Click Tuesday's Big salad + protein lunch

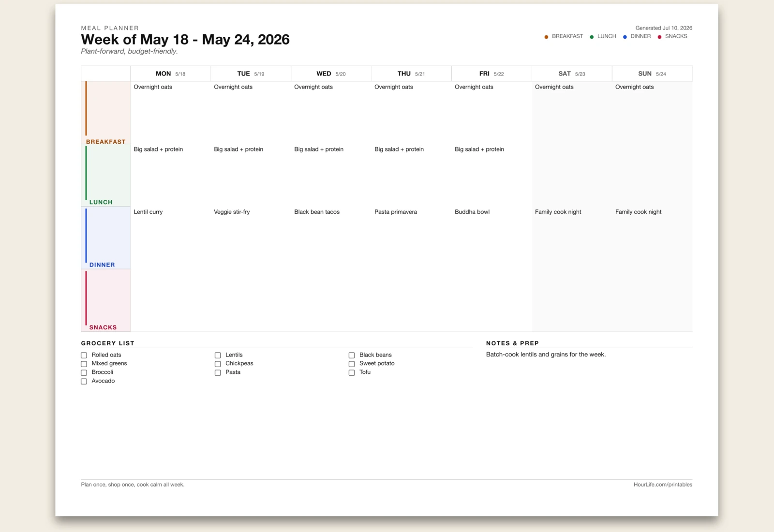(238, 149)
